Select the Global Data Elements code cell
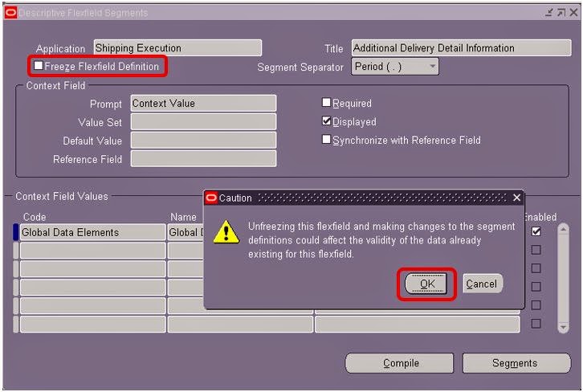The height and width of the screenshot is (392, 583). (92, 232)
